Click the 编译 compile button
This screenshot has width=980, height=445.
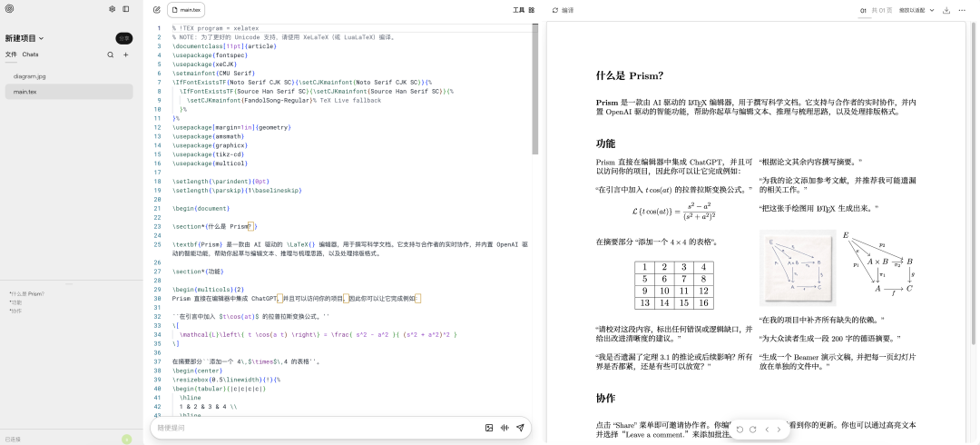coord(563,10)
